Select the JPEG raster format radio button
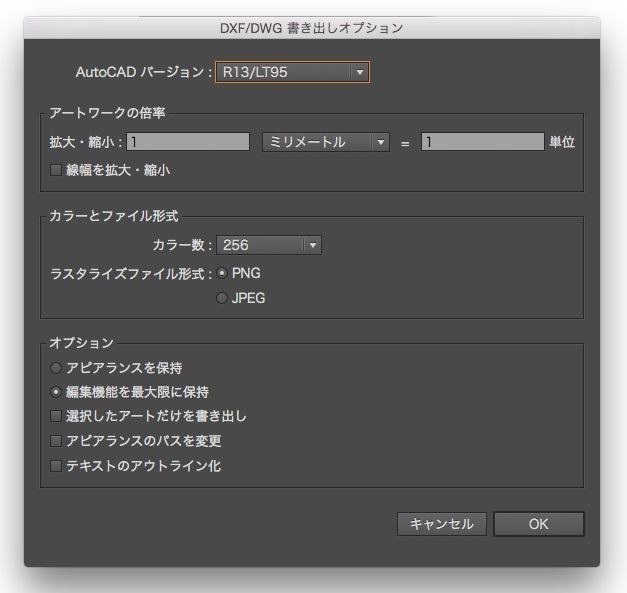Screen dimensions: 627x593 (222, 298)
